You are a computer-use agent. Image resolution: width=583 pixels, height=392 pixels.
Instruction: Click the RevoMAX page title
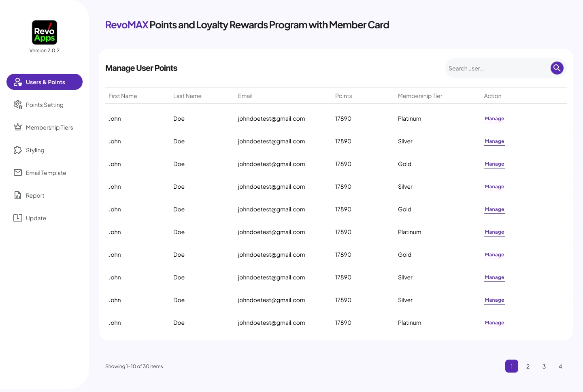tap(247, 25)
